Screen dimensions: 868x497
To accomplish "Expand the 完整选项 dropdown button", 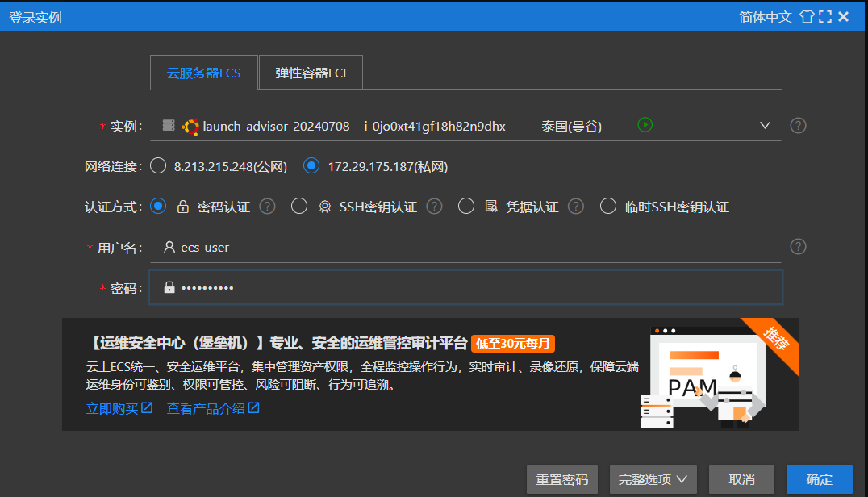I will tap(653, 479).
